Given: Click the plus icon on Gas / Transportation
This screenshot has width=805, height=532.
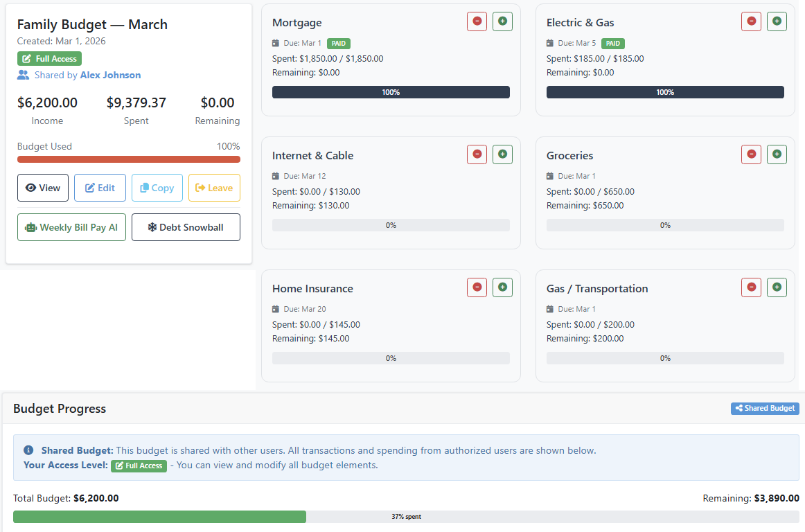Looking at the screenshot, I should 777,287.
